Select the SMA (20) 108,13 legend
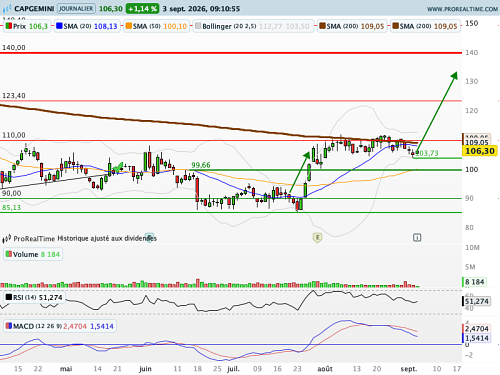This screenshot has height=375, width=500. (x=87, y=26)
